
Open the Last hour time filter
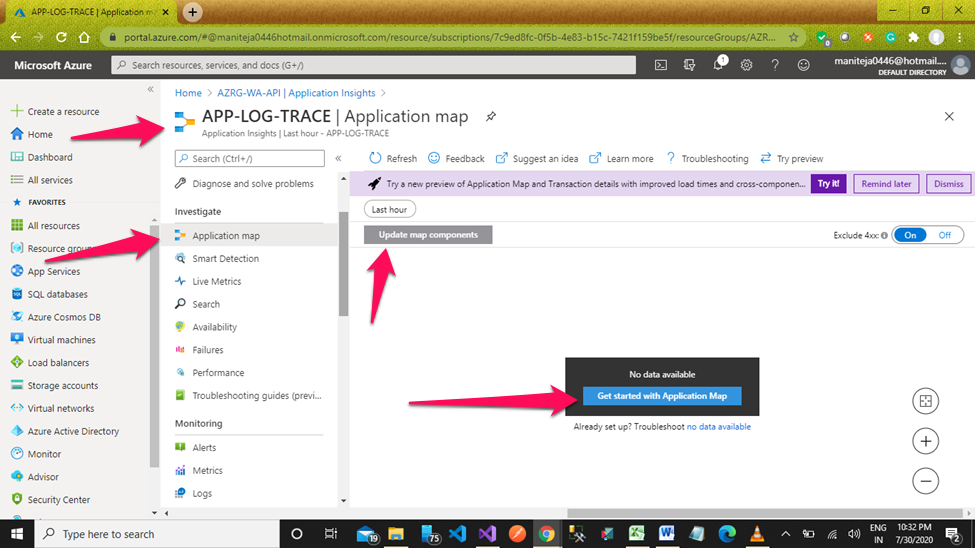tap(389, 210)
